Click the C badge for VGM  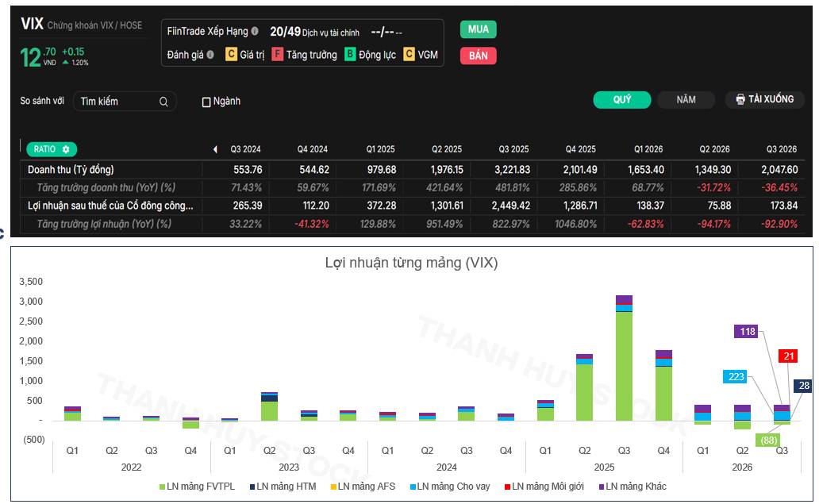point(409,54)
